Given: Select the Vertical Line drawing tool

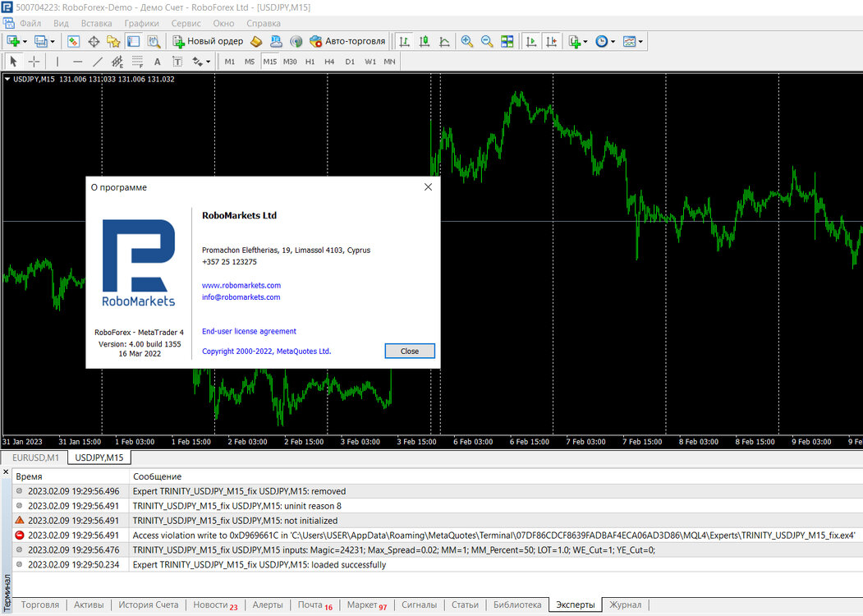Looking at the screenshot, I should coord(57,62).
